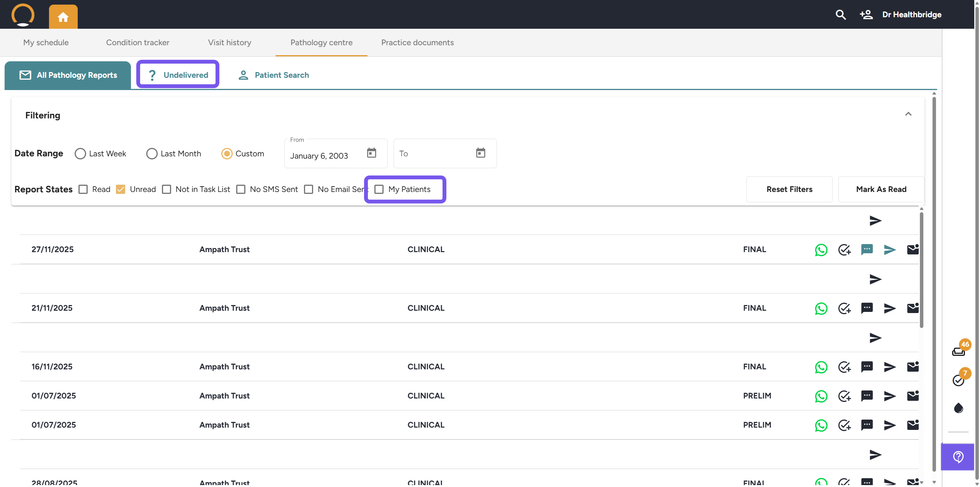Click WhatsApp icon on 27/11/2025 report
980x487 pixels.
tap(821, 250)
